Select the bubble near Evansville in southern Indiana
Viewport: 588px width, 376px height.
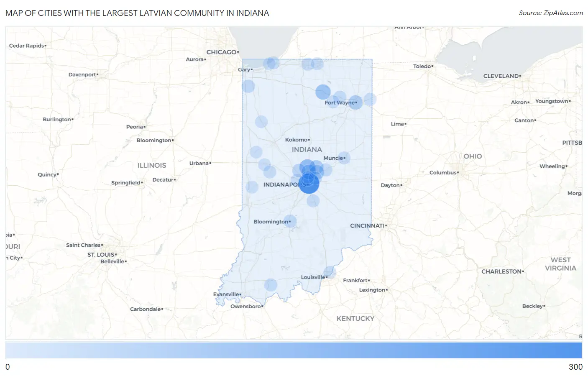pos(271,285)
